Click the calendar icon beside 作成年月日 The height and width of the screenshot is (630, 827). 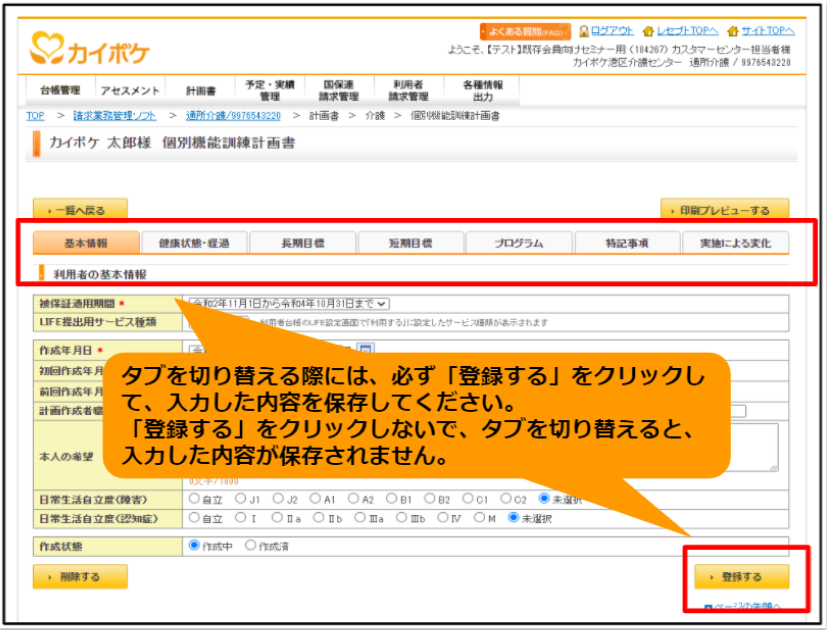point(366,349)
